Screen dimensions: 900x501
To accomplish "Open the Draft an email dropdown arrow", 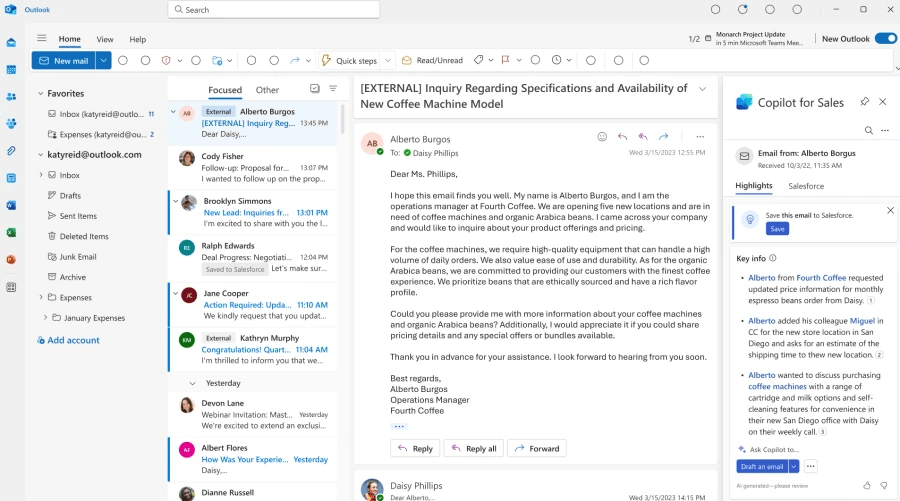I will coord(794,466).
